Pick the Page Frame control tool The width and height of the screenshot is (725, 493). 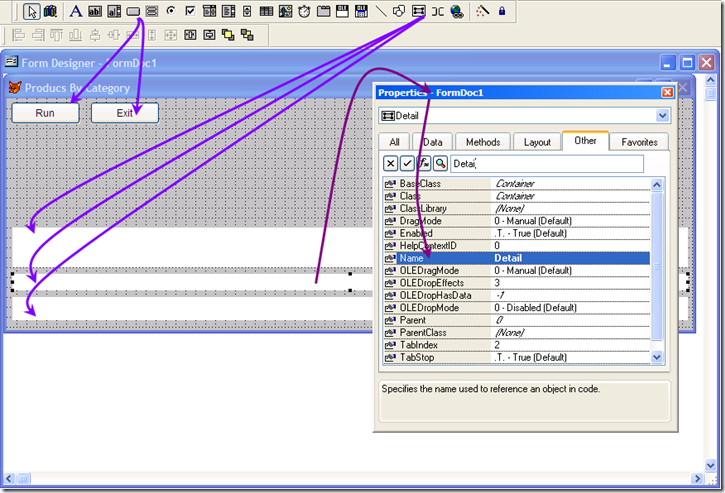(324, 11)
